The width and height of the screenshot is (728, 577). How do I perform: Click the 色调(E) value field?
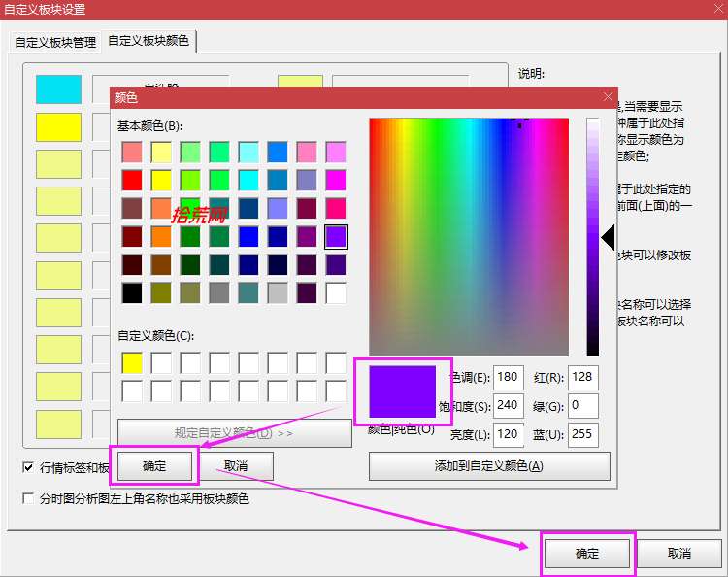(x=509, y=377)
